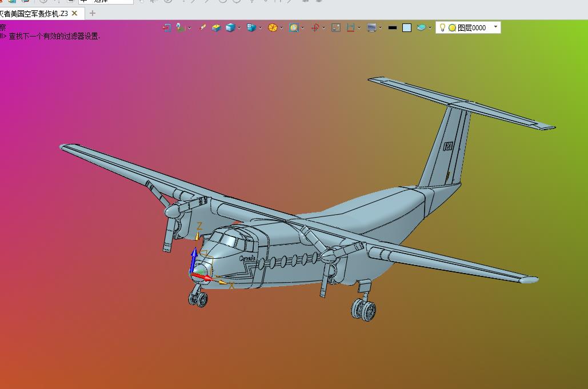Click the light blue face color swatch

point(407,28)
